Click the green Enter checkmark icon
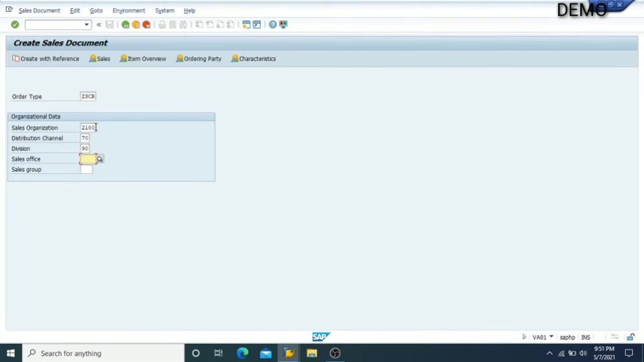The image size is (644, 362). (15, 25)
